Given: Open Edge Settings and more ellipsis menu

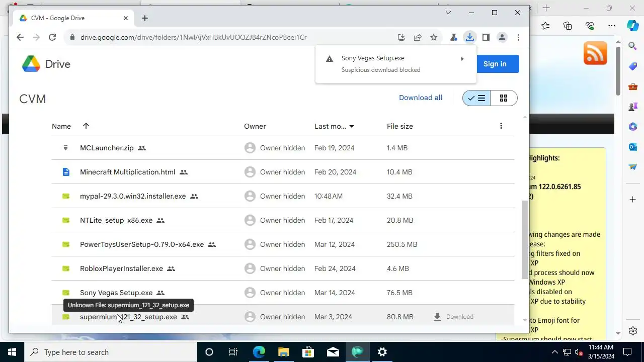Looking at the screenshot, I should coord(612,26).
